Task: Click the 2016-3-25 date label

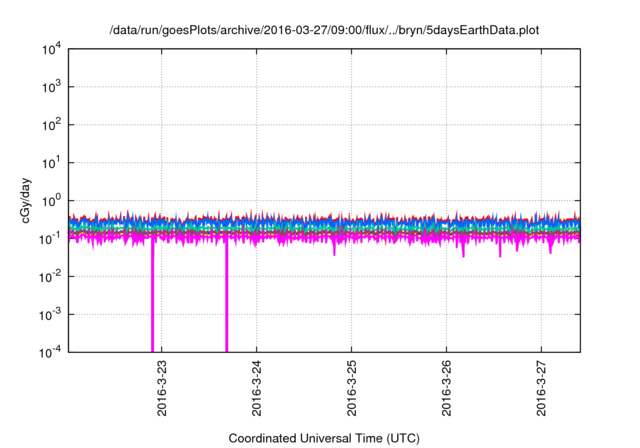Action: (x=352, y=388)
